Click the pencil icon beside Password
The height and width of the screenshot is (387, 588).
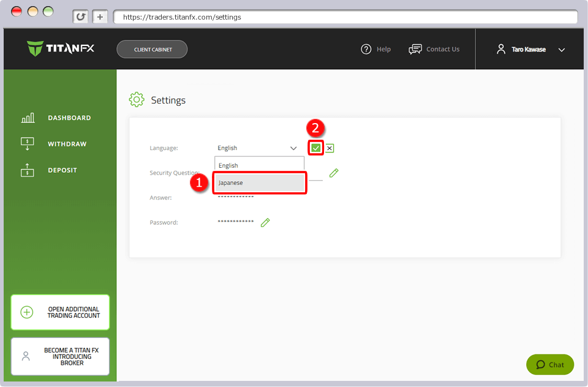[x=265, y=222]
